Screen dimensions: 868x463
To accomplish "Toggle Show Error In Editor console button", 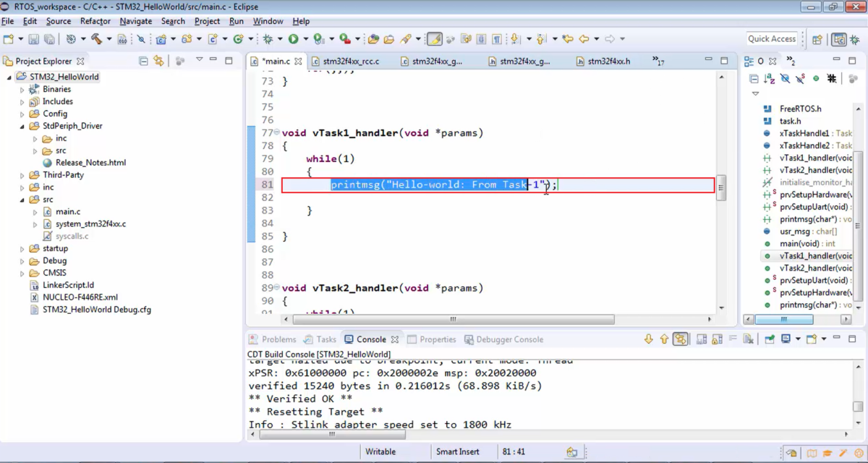I will tap(680, 339).
